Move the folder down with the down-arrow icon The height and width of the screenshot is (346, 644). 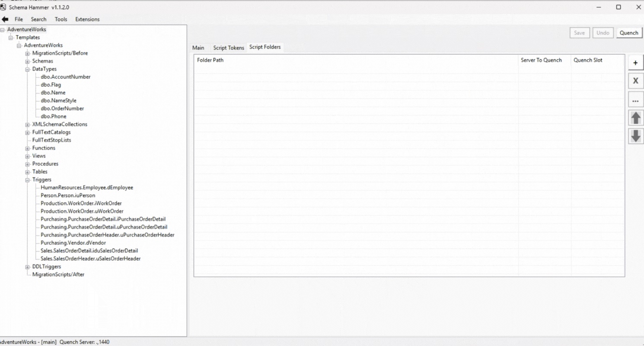click(x=635, y=136)
